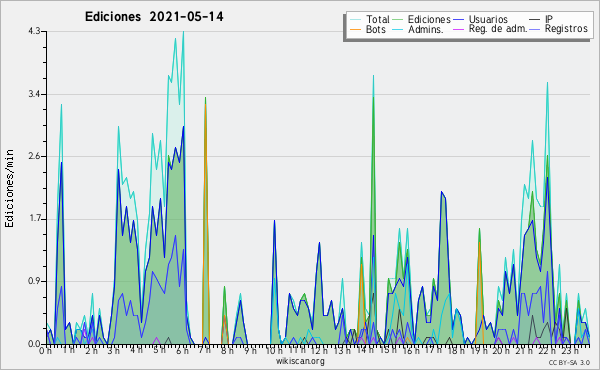Click the 'Usuarios' legend label

tap(488, 19)
